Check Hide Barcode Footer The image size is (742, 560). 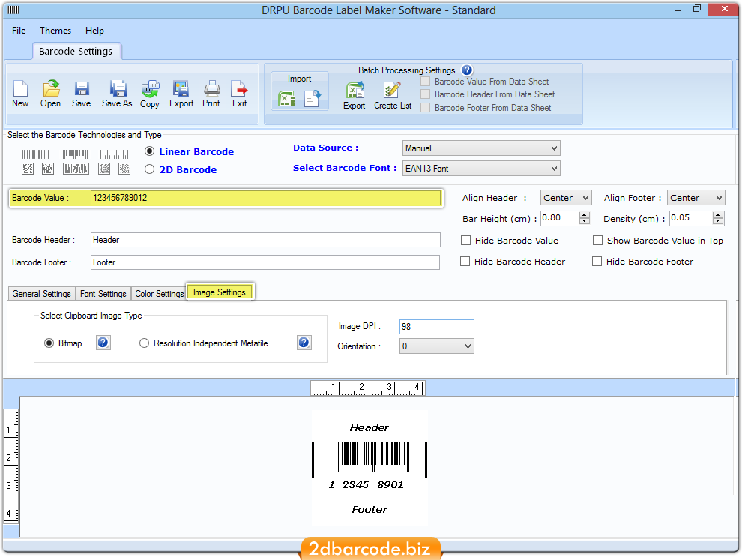(x=597, y=262)
